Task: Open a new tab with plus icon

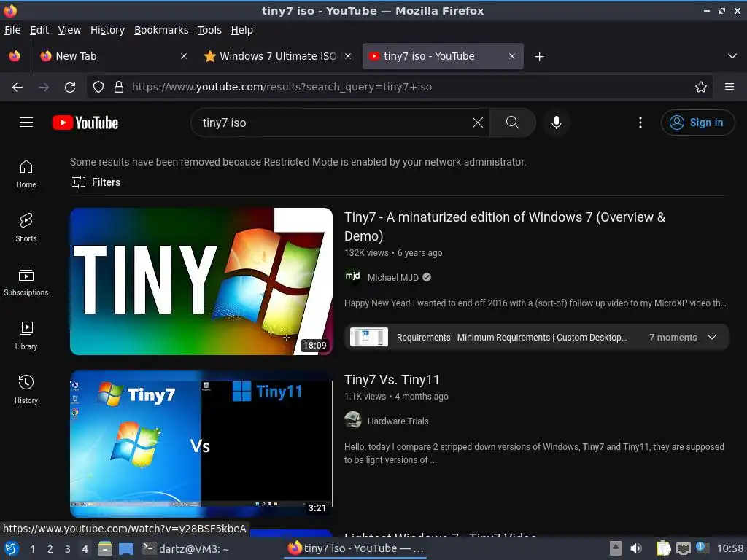Action: [x=539, y=57]
